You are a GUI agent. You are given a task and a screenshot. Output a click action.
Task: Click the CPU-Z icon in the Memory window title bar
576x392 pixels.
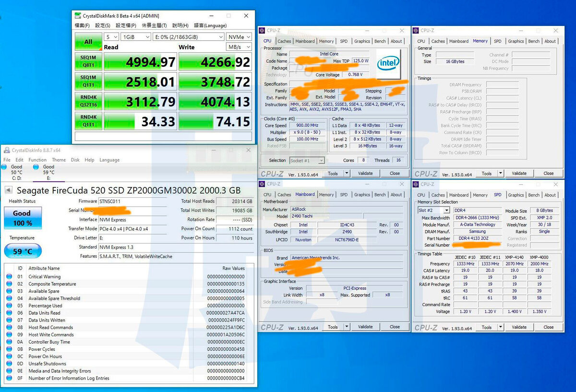417,30
